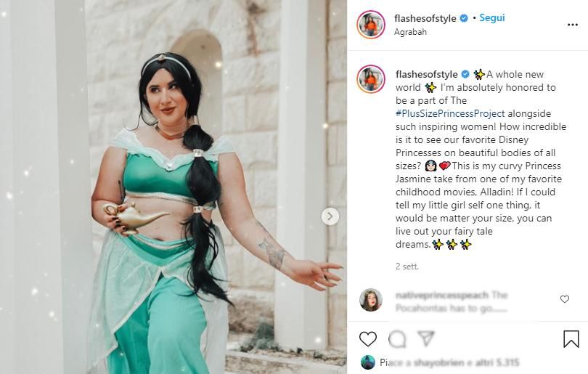Open shayobrien liker avatar at bottom

pyautogui.click(x=368, y=362)
